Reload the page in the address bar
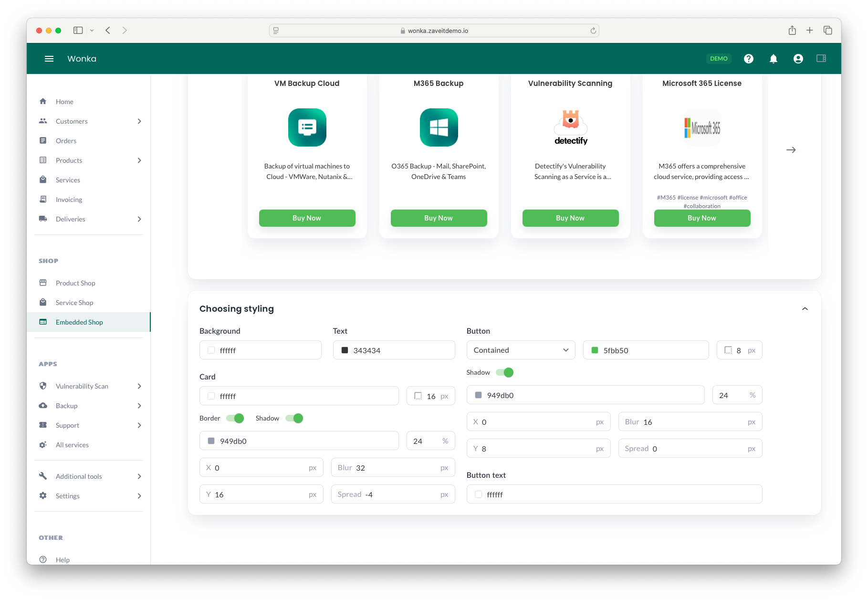This screenshot has height=600, width=868. tap(593, 31)
